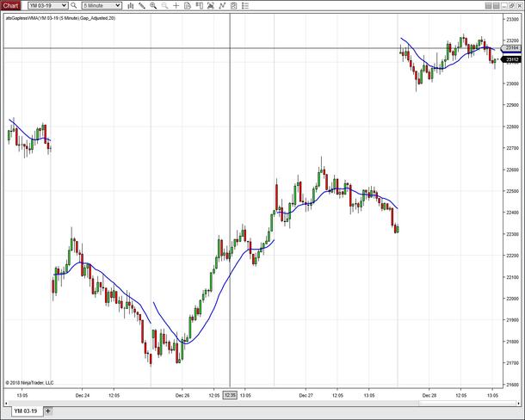Click the 23112 current price marker

512,59
